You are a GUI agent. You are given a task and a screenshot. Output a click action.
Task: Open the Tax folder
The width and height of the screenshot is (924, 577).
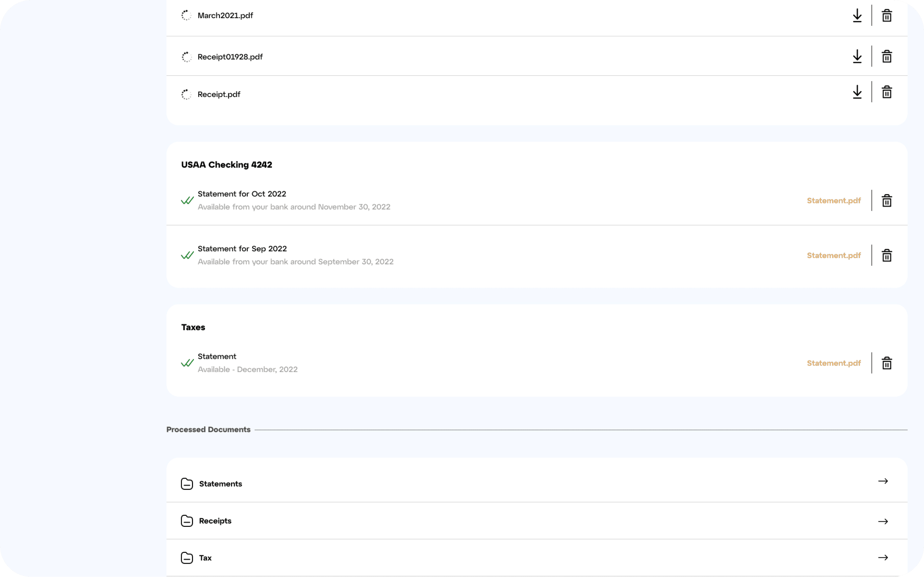click(537, 558)
